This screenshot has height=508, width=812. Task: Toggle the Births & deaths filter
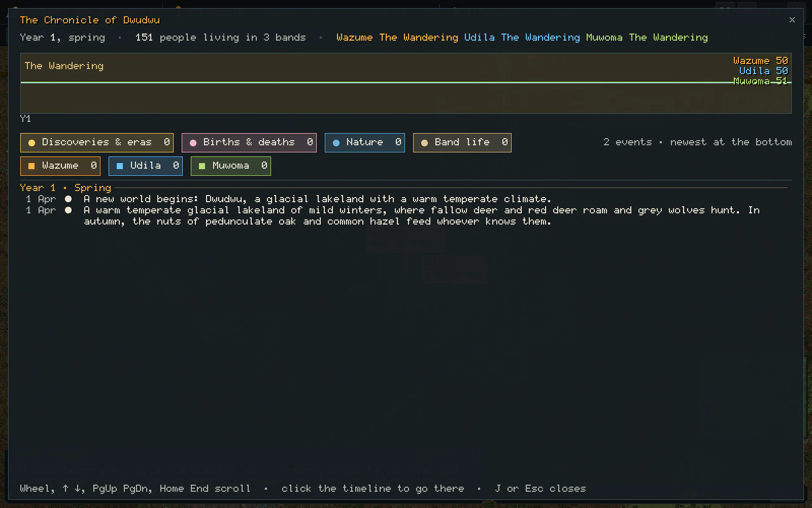pyautogui.click(x=249, y=143)
